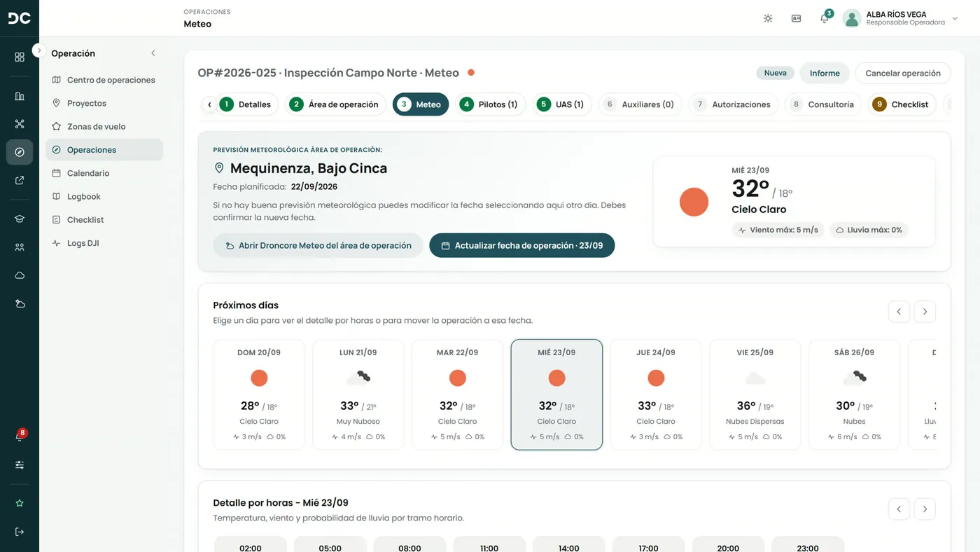Screen dimensions: 980x552
Task: Open the graduation cap training icon
Action: tap(20, 219)
